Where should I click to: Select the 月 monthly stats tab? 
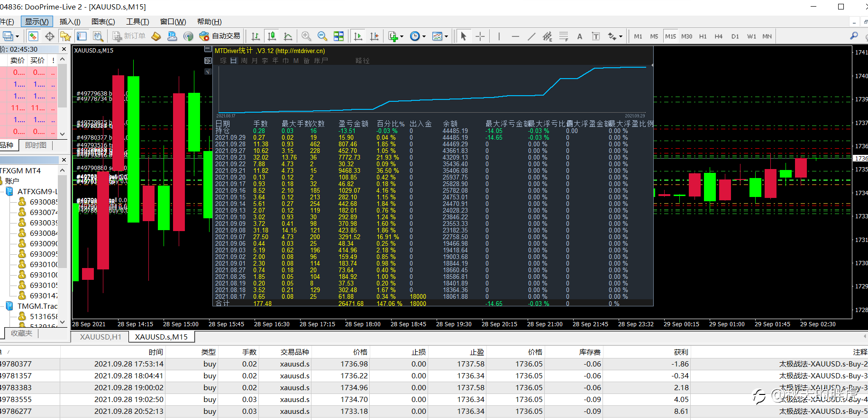(x=255, y=61)
